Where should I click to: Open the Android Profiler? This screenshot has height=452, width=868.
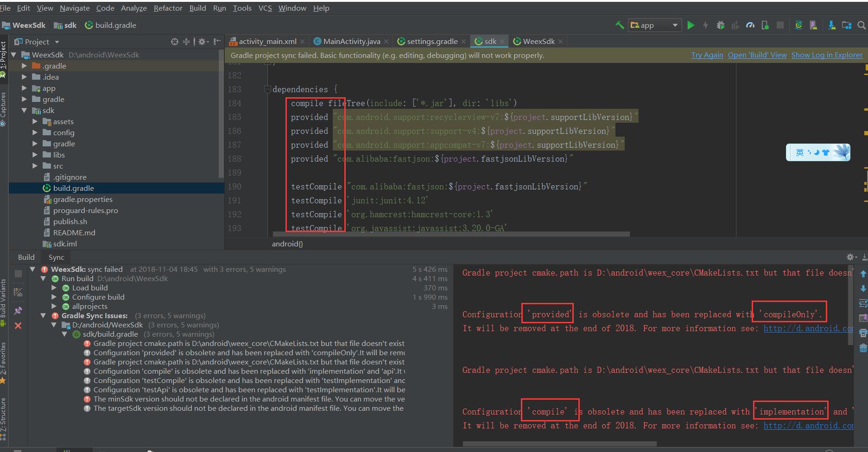pyautogui.click(x=751, y=25)
